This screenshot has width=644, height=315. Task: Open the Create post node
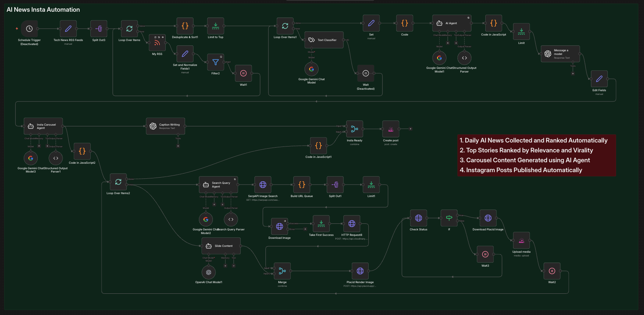point(391,129)
